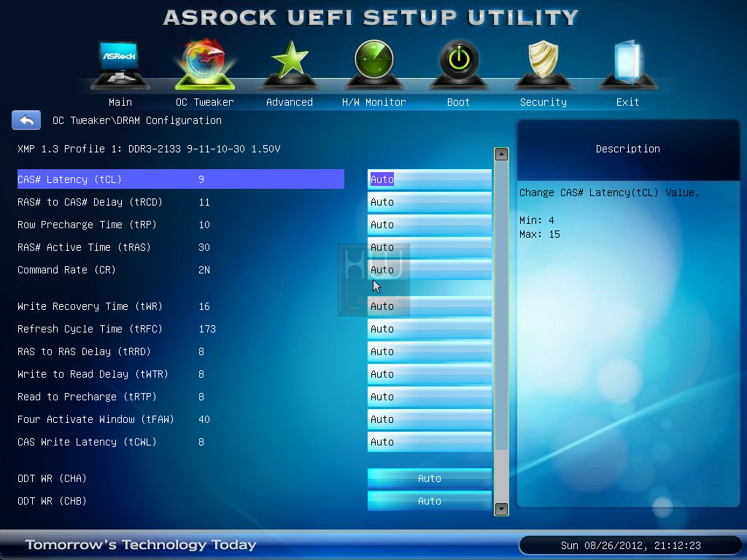Switch to the Boot tab label
747x560 pixels.
coord(459,102)
